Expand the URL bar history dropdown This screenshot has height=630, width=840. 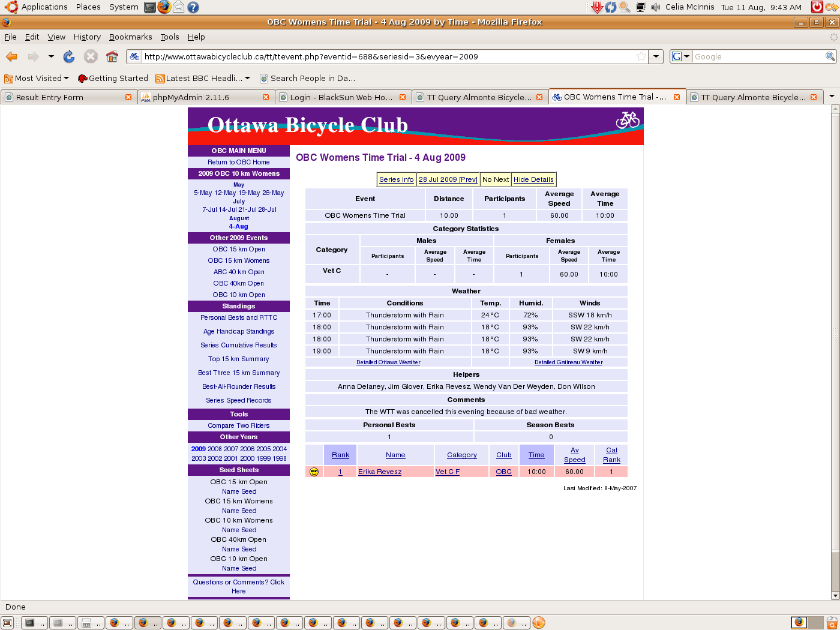tap(656, 56)
